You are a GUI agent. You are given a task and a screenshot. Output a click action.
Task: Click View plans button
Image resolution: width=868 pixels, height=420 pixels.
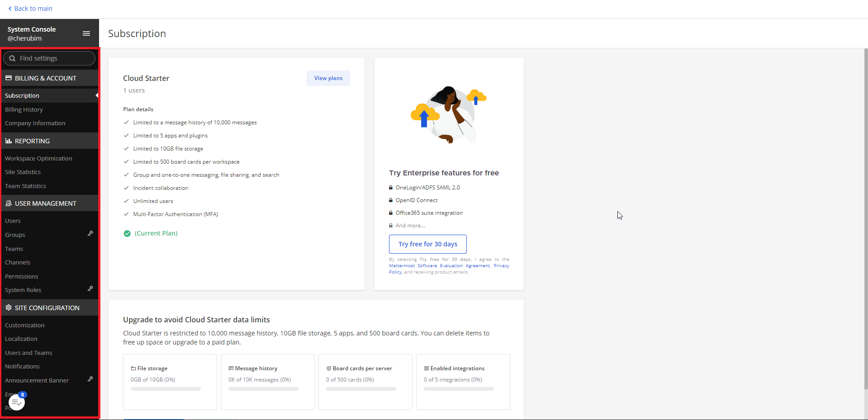328,78
